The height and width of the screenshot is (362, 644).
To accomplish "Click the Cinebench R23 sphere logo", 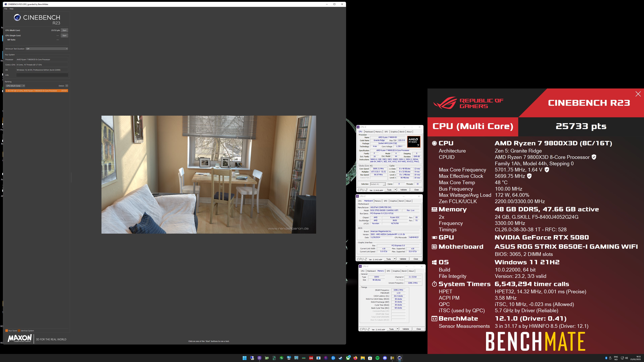I will click(x=17, y=17).
